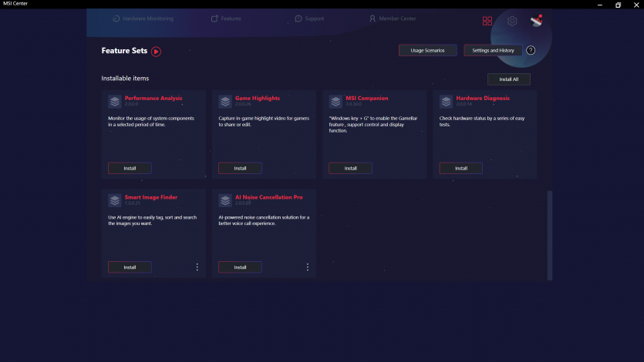Open Settings and History

click(x=493, y=50)
